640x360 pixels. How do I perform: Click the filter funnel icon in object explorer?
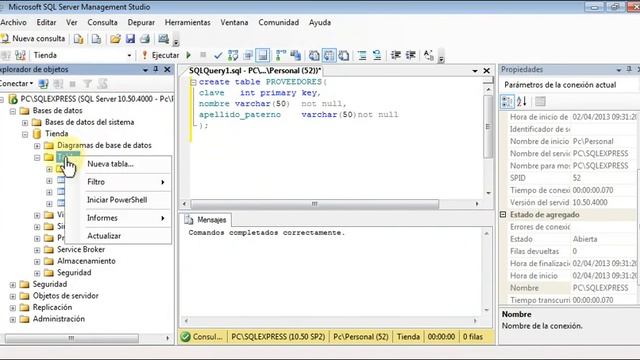(87, 84)
